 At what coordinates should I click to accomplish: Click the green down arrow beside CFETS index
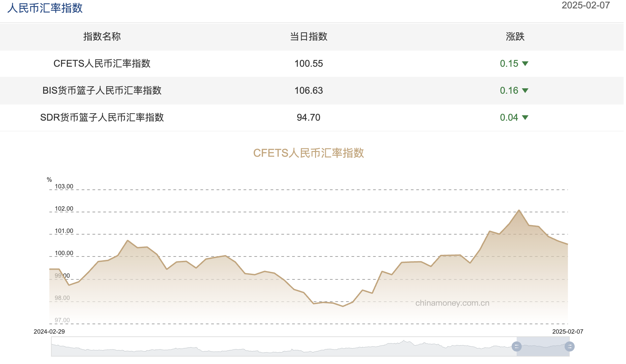[x=526, y=64]
